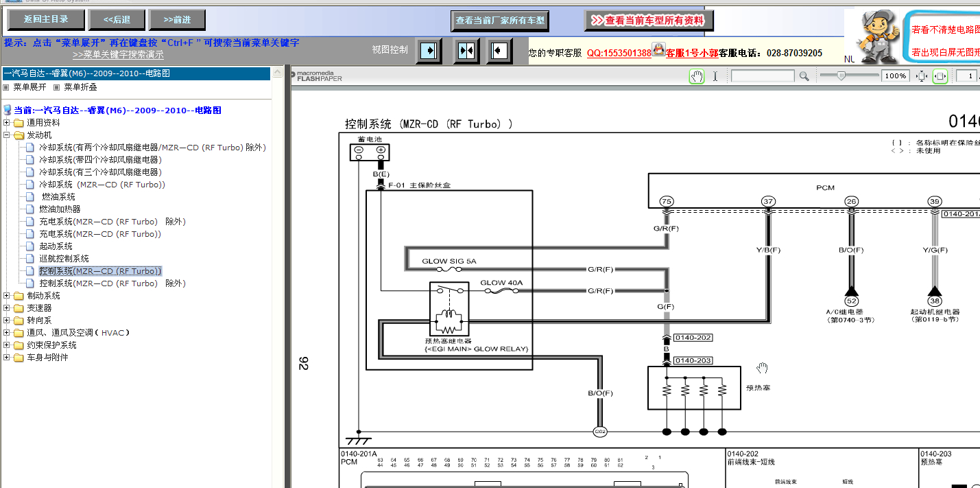
Task: Click the >>前进 forward button
Action: (x=178, y=19)
